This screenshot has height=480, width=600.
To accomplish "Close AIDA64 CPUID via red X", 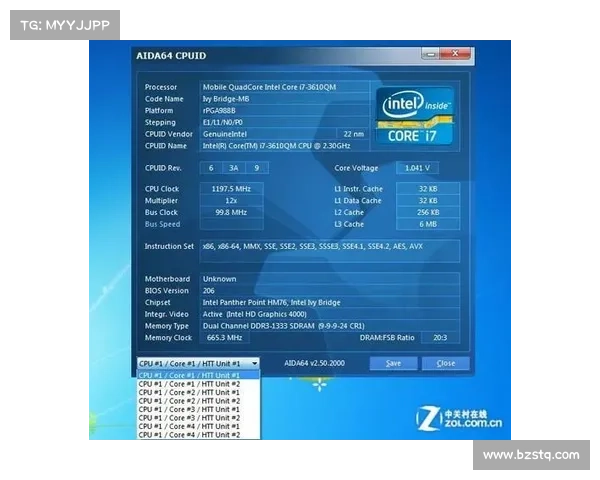I will click(x=455, y=54).
